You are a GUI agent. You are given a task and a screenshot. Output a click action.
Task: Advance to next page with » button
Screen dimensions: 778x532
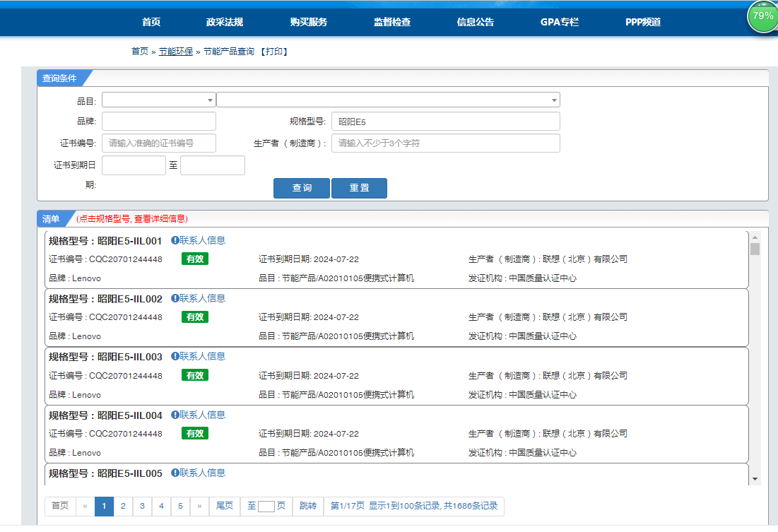tap(199, 506)
